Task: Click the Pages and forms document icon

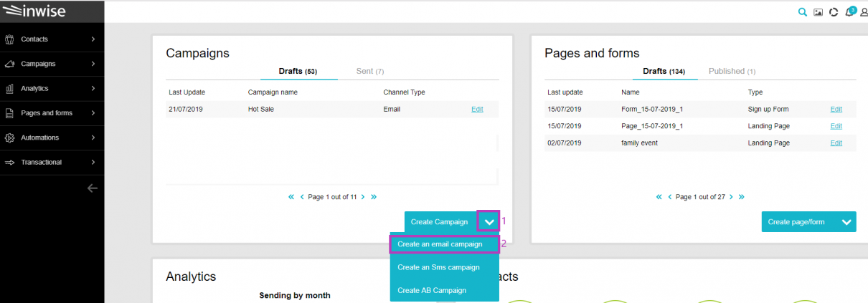Action: [9, 113]
